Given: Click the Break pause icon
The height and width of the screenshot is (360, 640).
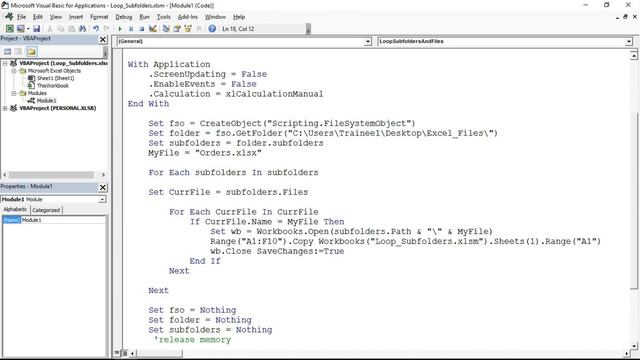Looking at the screenshot, I should click(131, 29).
